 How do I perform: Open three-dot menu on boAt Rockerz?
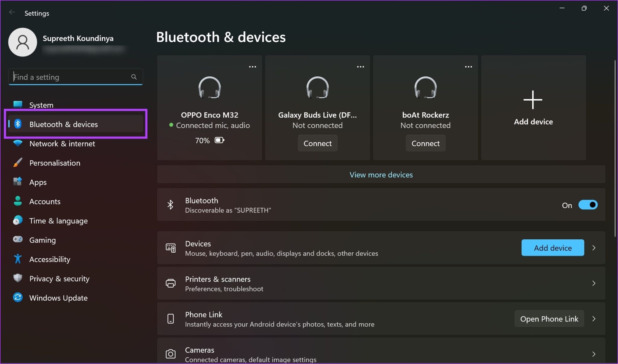coord(468,67)
